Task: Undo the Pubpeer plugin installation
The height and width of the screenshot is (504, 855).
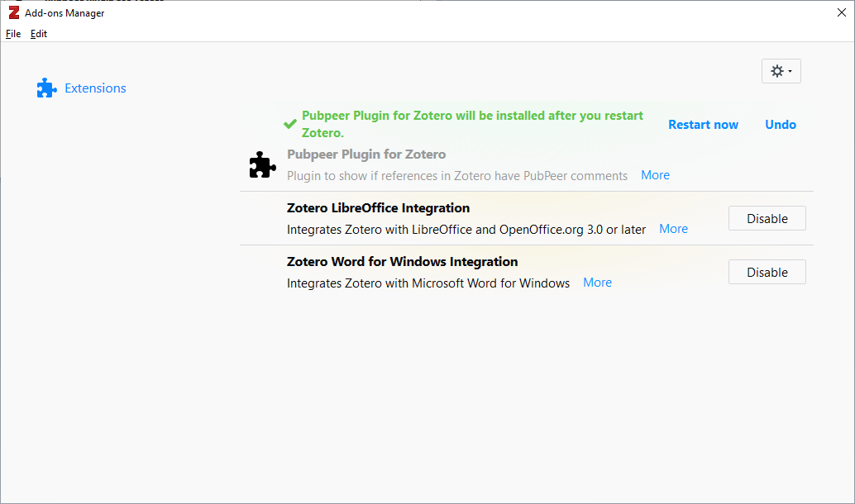Action: (x=780, y=125)
